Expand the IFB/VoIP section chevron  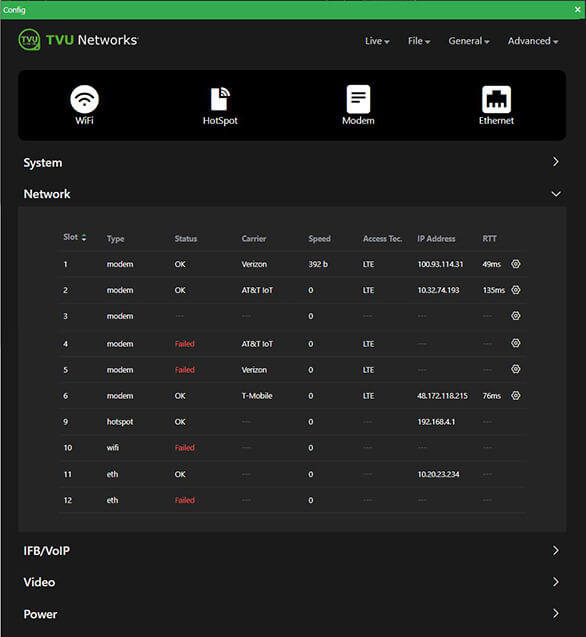pos(556,550)
